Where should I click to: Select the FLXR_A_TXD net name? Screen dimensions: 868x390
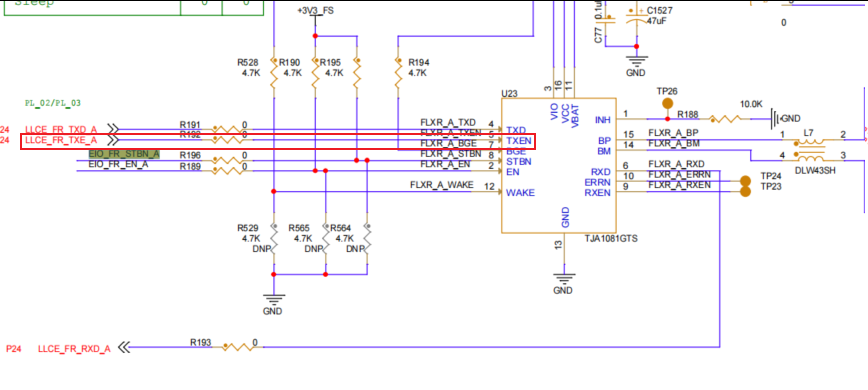[448, 122]
